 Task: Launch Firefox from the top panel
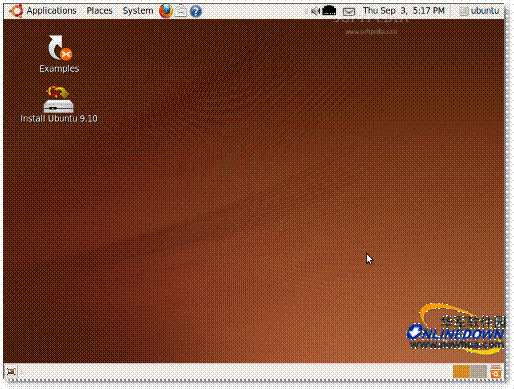coord(166,11)
